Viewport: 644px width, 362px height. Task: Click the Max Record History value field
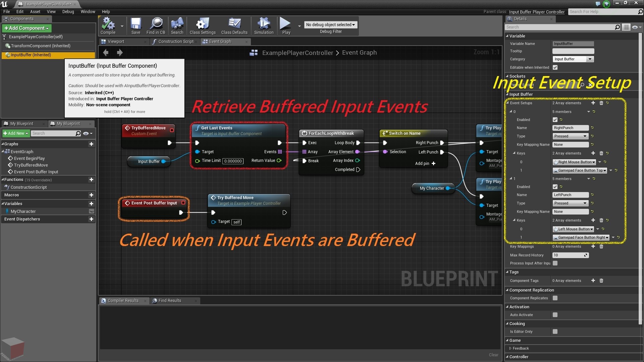pyautogui.click(x=571, y=255)
